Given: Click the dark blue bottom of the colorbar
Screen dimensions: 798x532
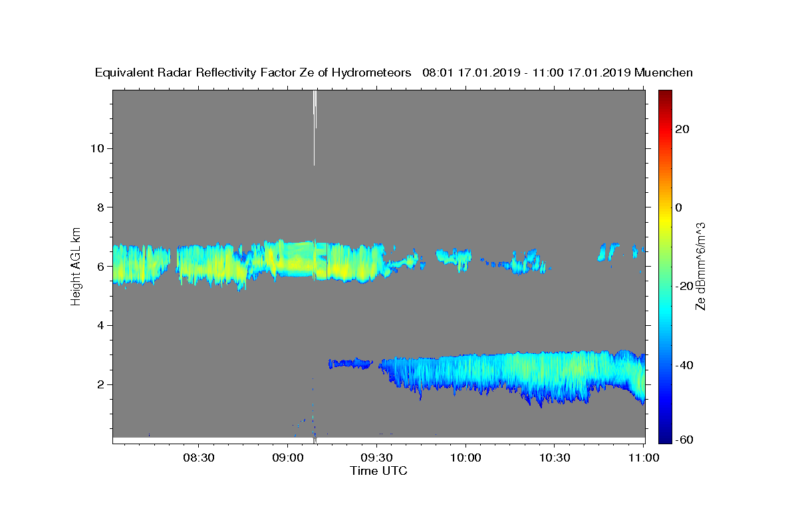Looking at the screenshot, I should tap(664, 438).
